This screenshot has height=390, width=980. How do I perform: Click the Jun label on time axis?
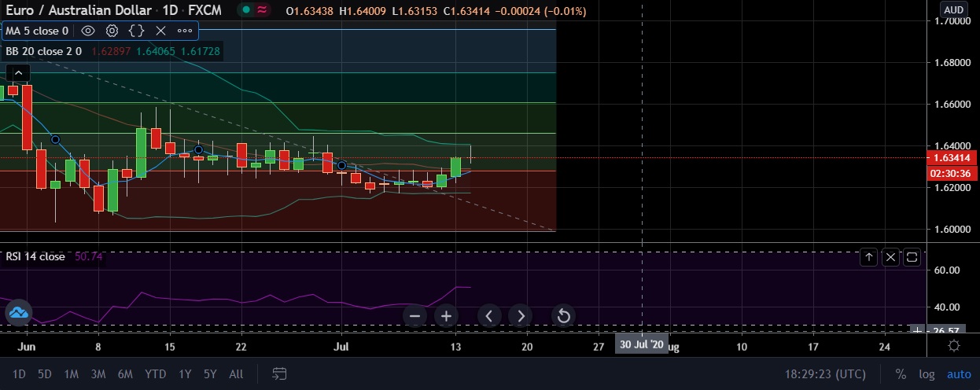click(25, 346)
